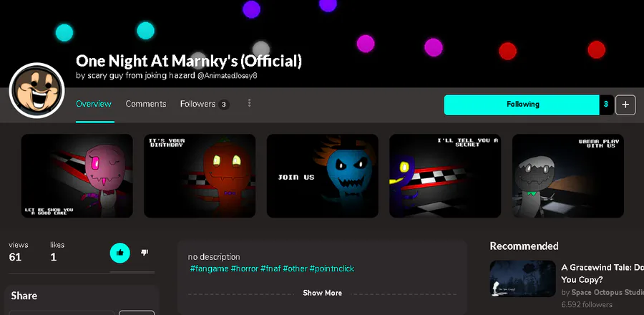
Task: Click the follower count badge next to Following
Action: [606, 105]
